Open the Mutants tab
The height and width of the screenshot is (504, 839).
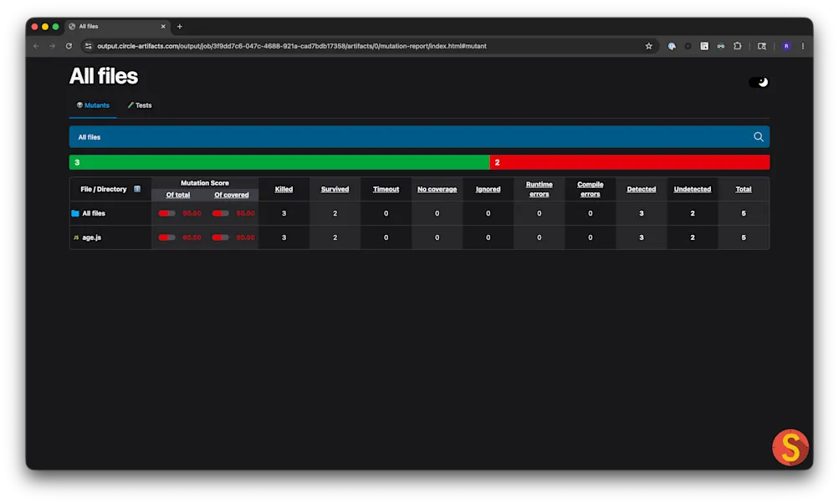tap(93, 105)
